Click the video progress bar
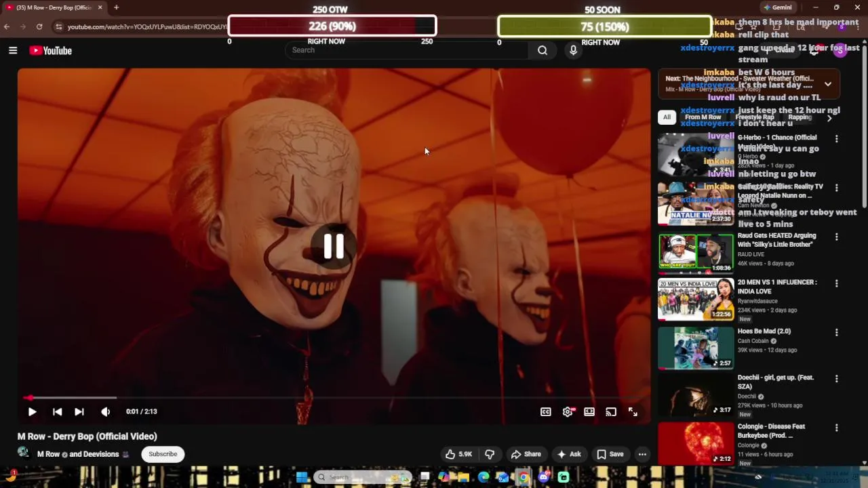868x488 pixels. pos(334,398)
